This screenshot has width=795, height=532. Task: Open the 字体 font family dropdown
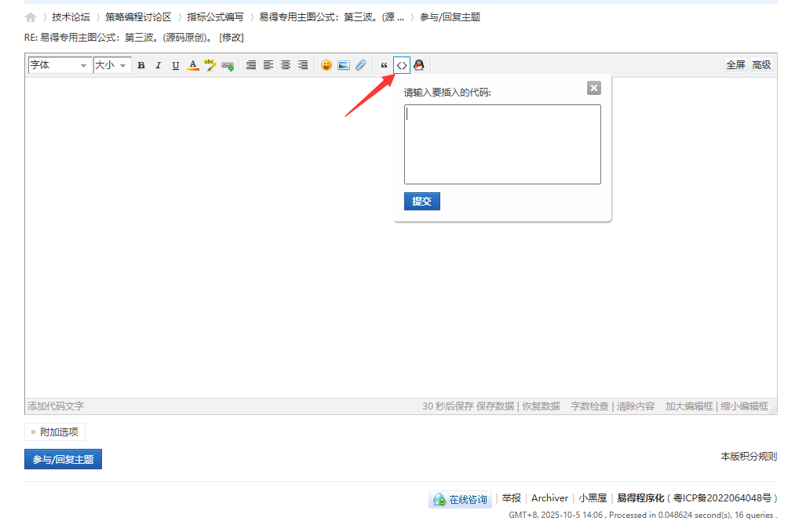point(59,65)
